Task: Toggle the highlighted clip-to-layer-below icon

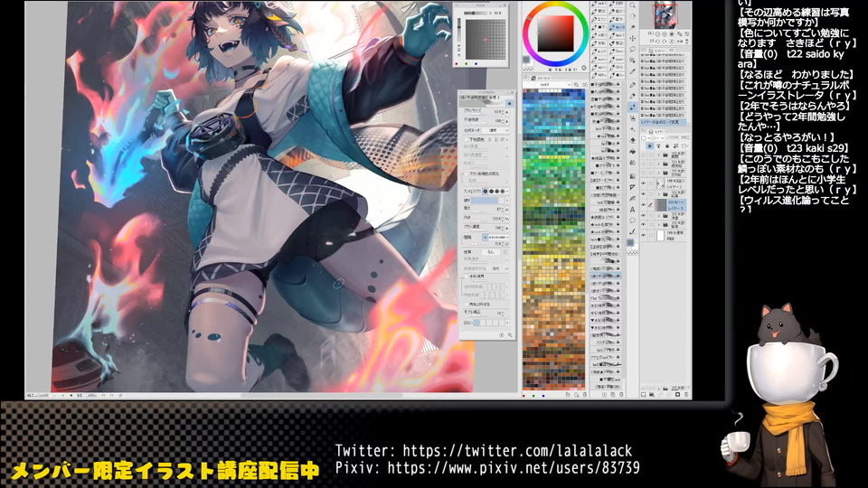Action: [649, 146]
